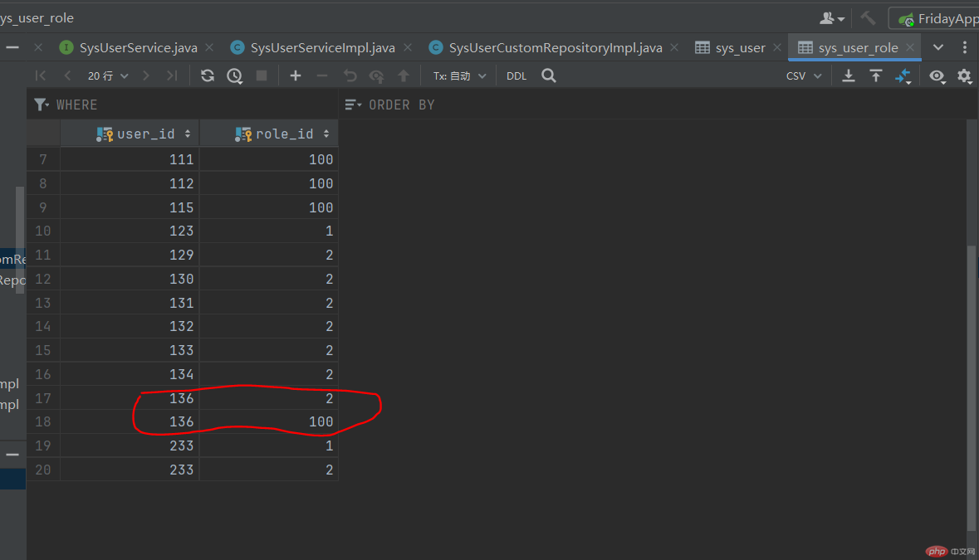Close the SysUserCustomRepositoryImpl.java tab
Screen dimensions: 979x560
click(674, 47)
